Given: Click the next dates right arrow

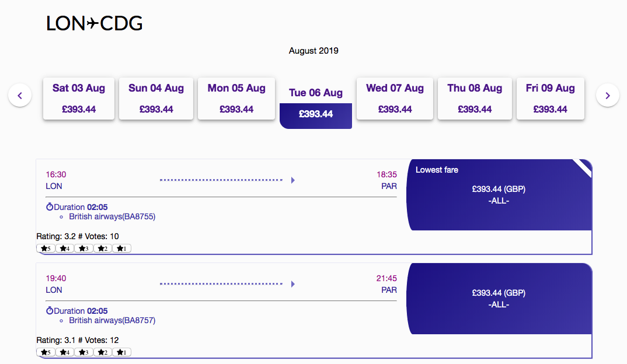Looking at the screenshot, I should coord(607,95).
